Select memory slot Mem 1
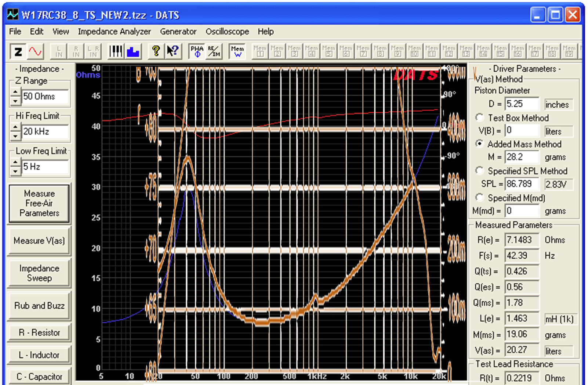 click(x=260, y=51)
